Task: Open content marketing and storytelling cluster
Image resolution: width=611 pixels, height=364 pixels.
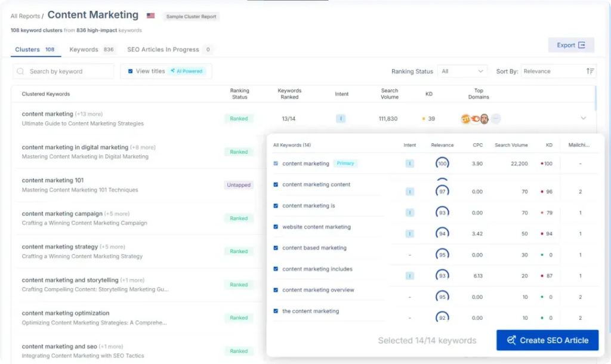Action: pos(70,280)
